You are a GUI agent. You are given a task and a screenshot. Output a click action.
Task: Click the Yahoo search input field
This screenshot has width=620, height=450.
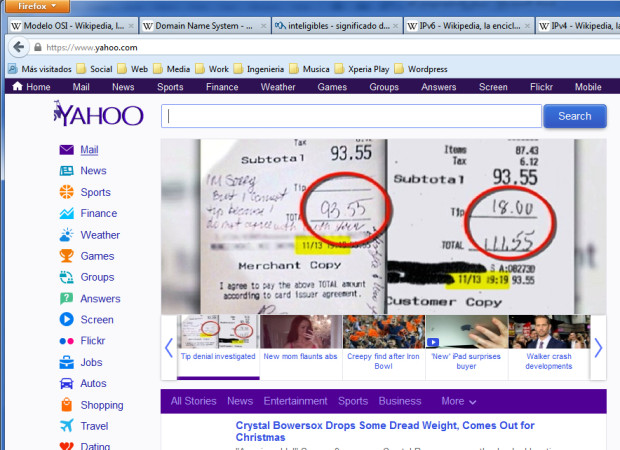pyautogui.click(x=350, y=116)
